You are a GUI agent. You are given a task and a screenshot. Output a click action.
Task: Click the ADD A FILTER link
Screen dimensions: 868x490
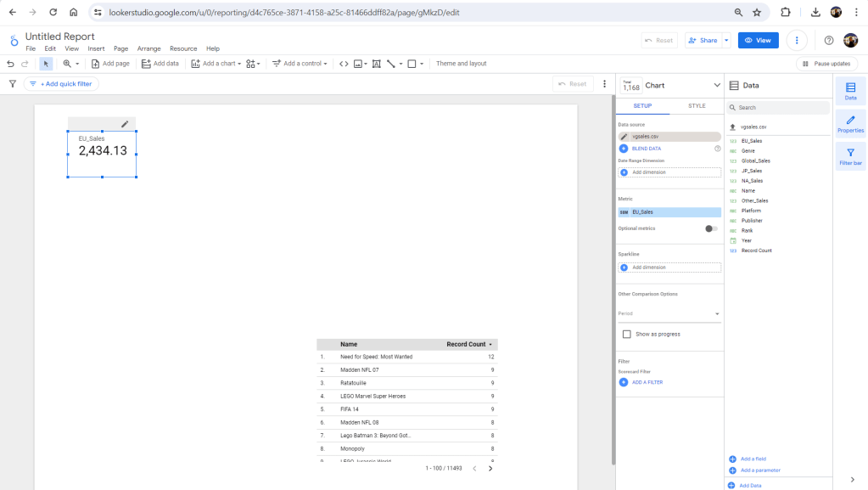point(647,382)
